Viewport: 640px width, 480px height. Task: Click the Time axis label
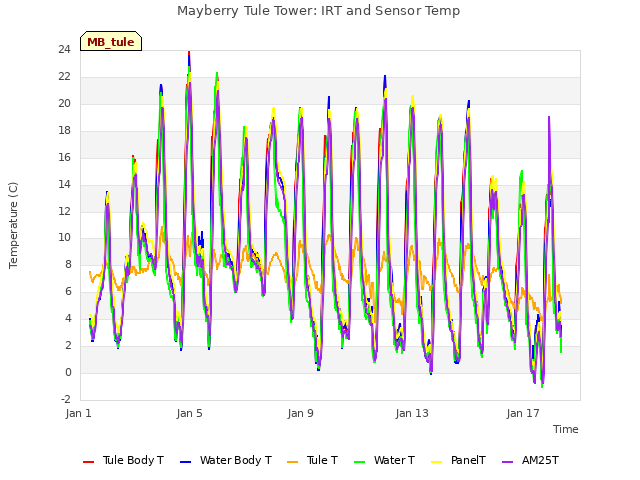(566, 429)
